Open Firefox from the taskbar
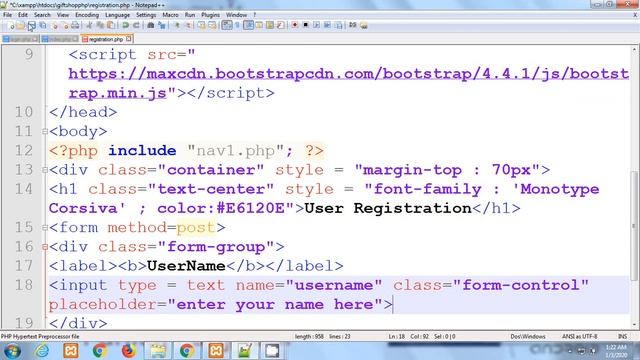Image resolution: width=640 pixels, height=360 pixels. coord(129,351)
